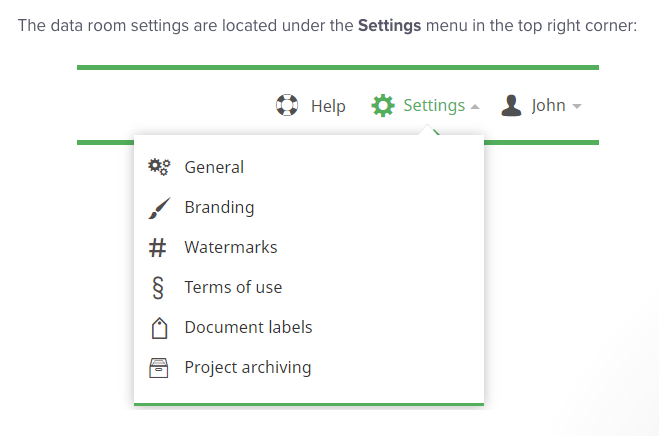659x436 pixels.
Task: Select Watermarks in the Settings menu
Action: click(x=231, y=247)
